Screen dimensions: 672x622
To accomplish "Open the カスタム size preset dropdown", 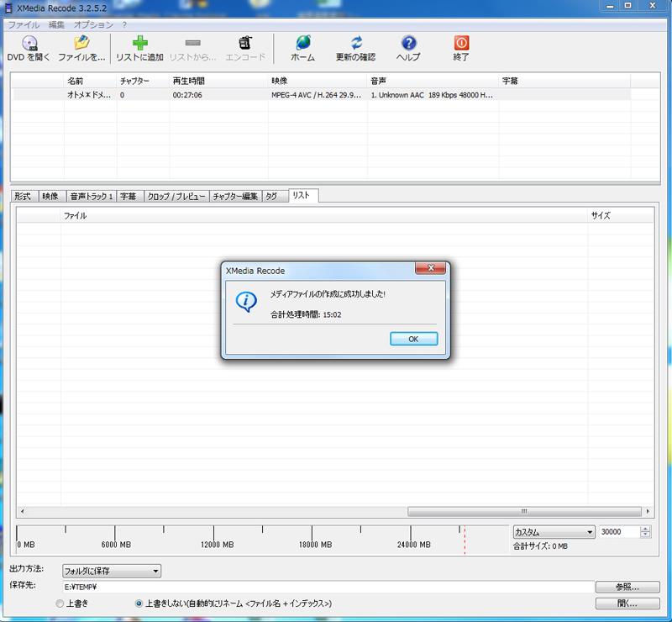I will [x=554, y=532].
